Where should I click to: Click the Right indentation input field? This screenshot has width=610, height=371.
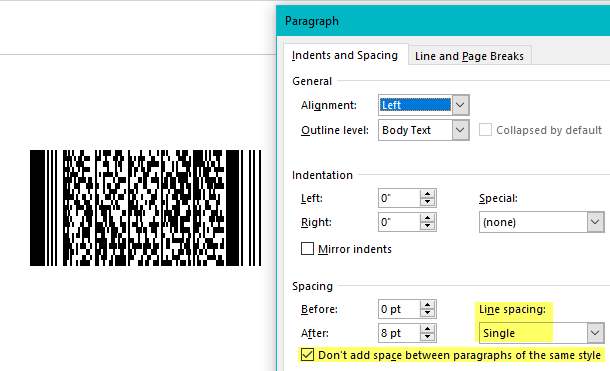click(x=399, y=222)
